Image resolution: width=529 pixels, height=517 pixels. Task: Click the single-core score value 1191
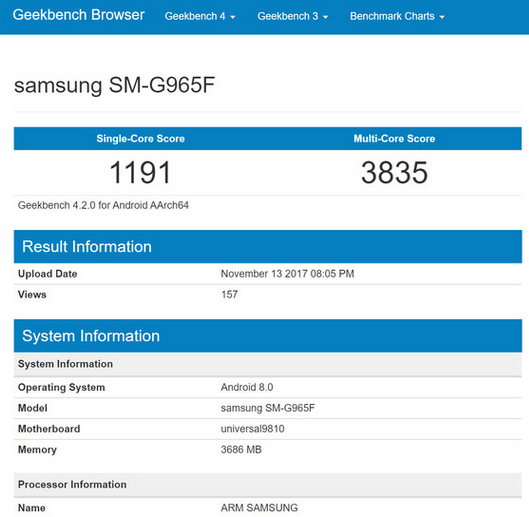[x=141, y=173]
